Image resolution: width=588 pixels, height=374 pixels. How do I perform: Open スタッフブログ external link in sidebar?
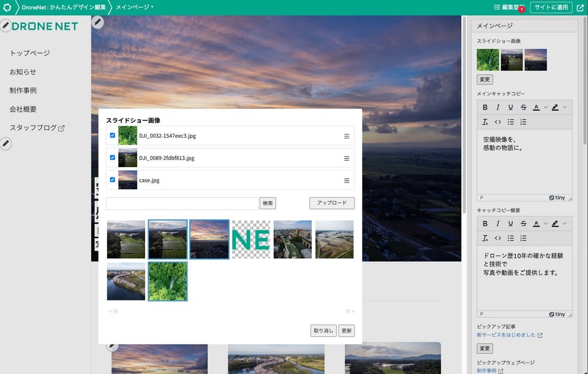tap(37, 128)
